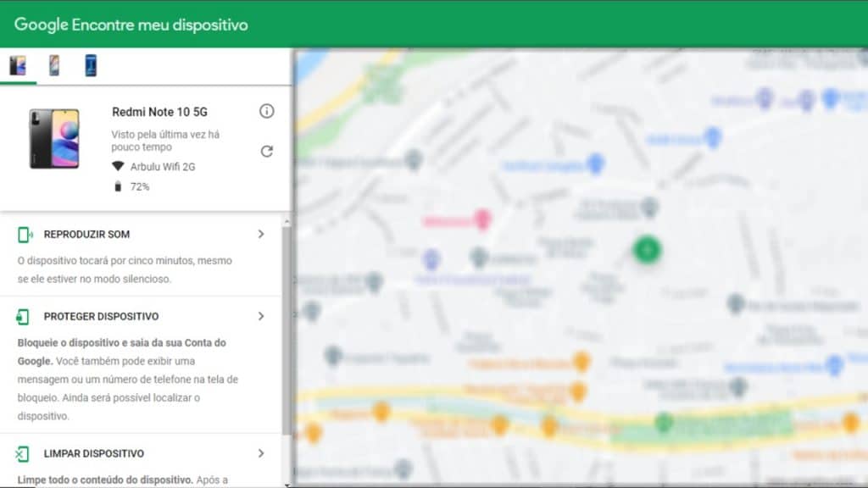The image size is (868, 488).
Task: Click the Arbulu Wifi 2G network text
Action: 163,167
